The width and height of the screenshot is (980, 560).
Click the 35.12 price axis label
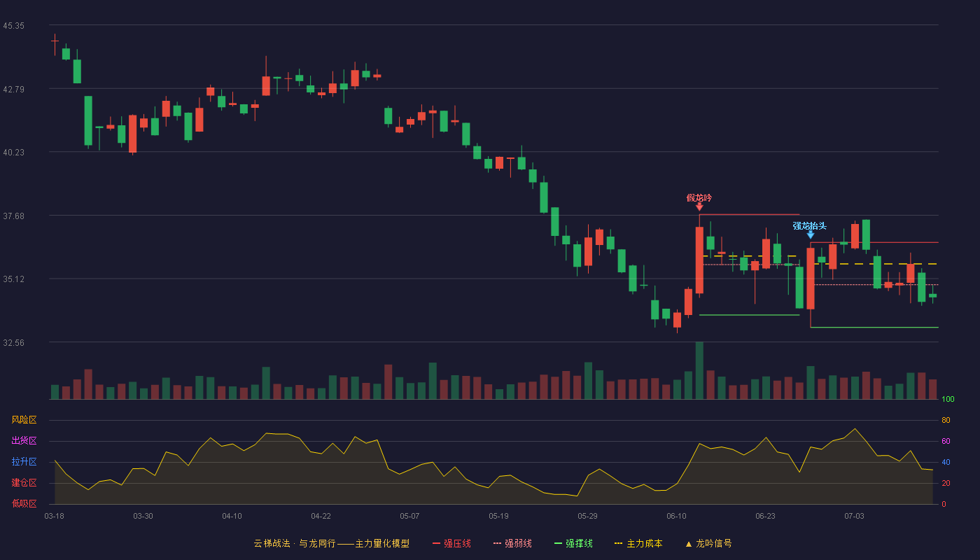click(x=13, y=279)
